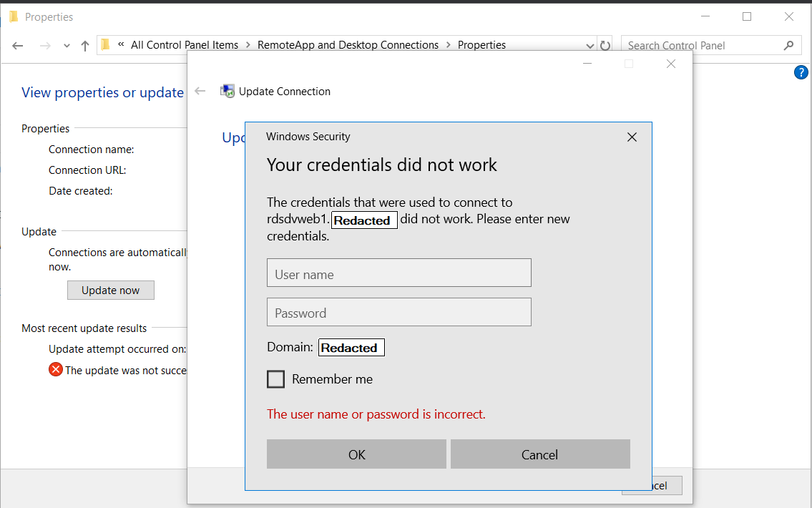
Task: Click the folder icon in the address bar
Action: [x=104, y=44]
